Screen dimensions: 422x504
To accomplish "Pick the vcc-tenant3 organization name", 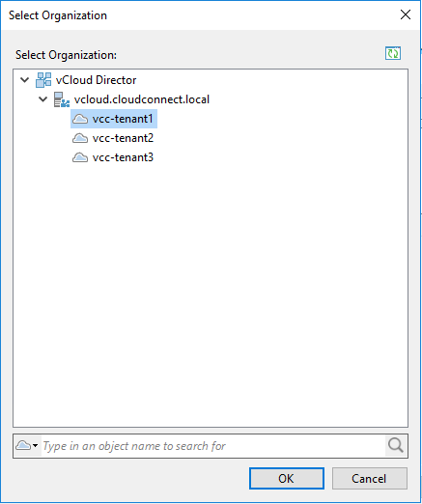I will coord(123,157).
